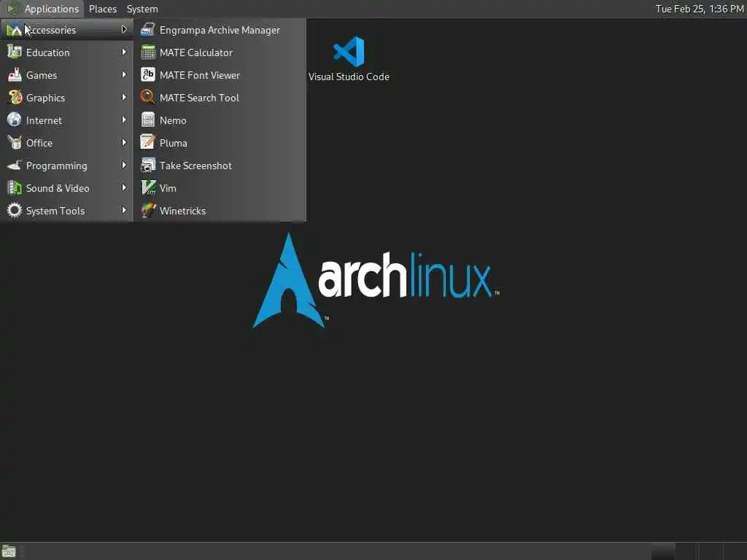Click the Games category icon
The image size is (747, 560).
15,75
